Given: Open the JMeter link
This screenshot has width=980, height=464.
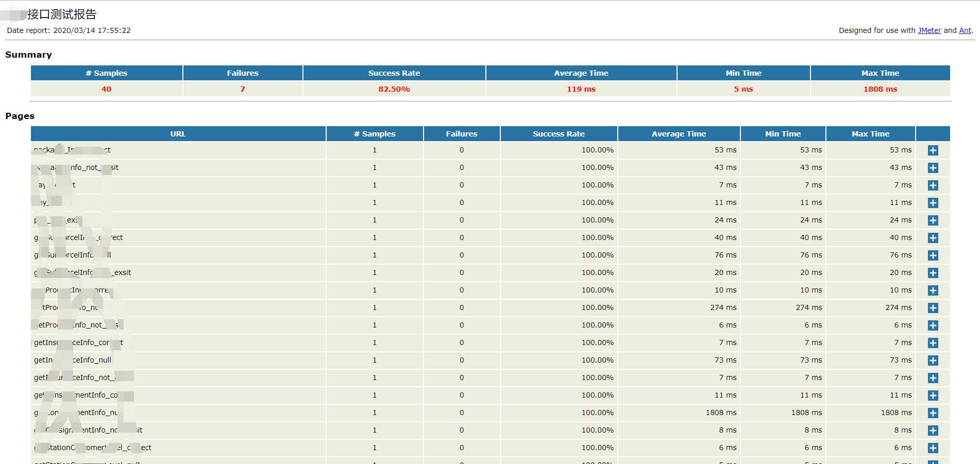Looking at the screenshot, I should point(930,30).
